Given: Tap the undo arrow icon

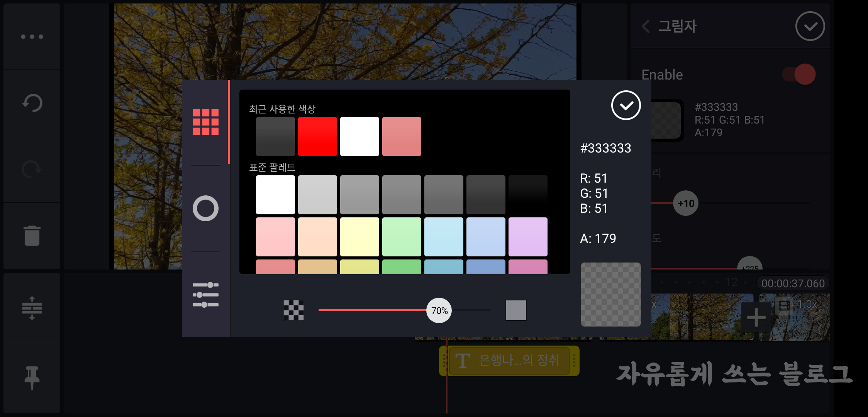Looking at the screenshot, I should 32,103.
